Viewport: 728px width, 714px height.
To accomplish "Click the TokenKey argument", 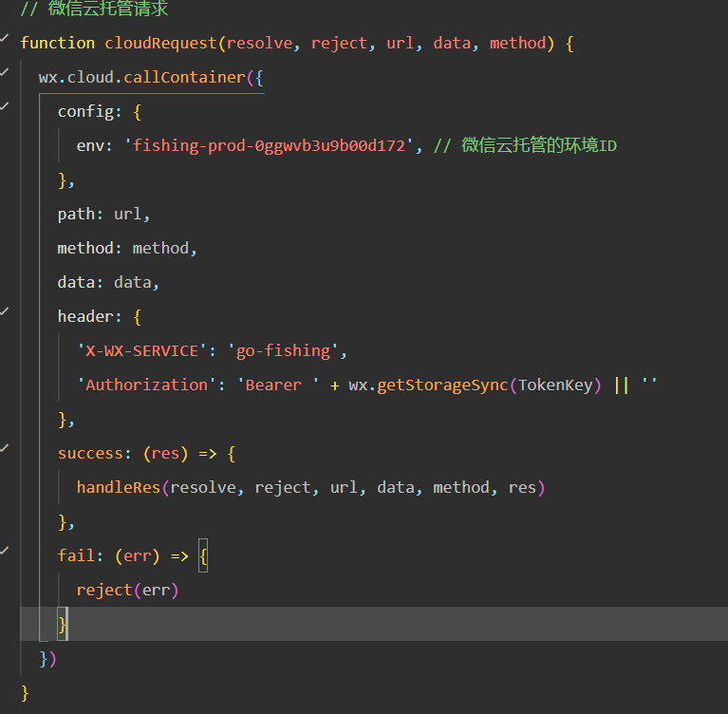I will 555,385.
